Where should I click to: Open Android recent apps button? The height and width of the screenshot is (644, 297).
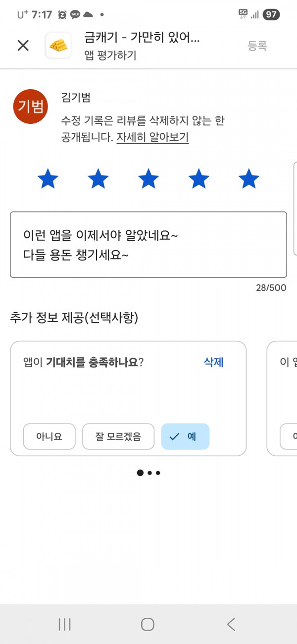tap(64, 624)
